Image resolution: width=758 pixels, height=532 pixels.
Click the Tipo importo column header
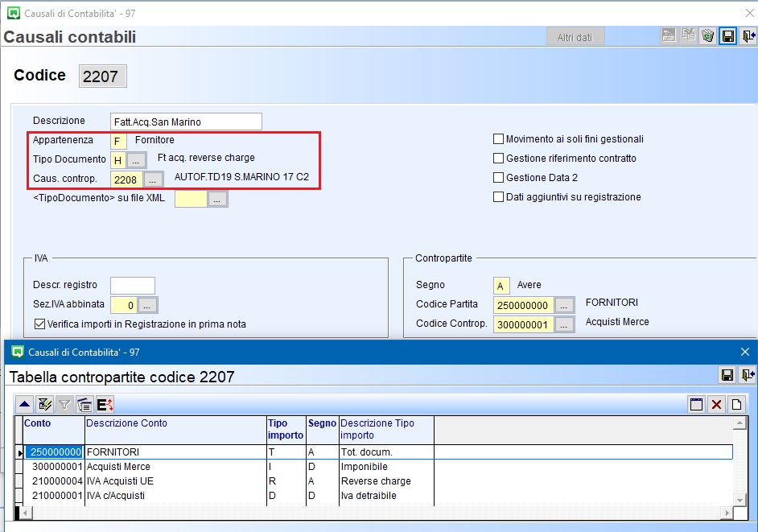click(x=286, y=430)
